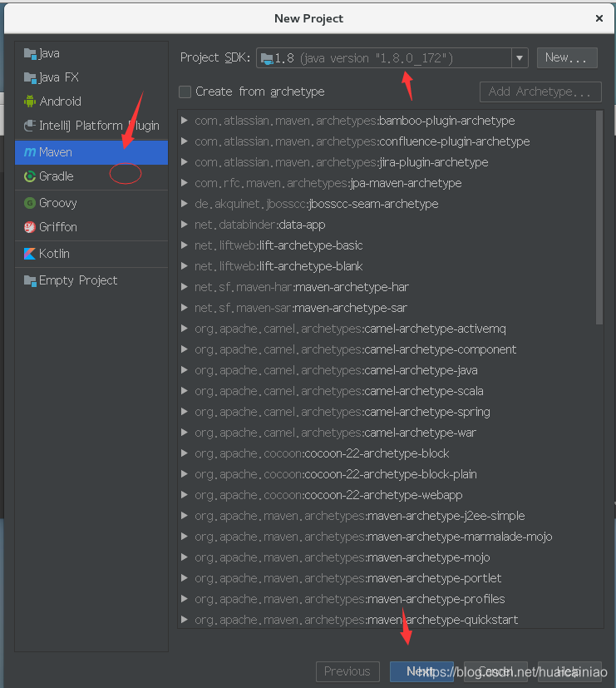Screen dimensions: 616x688
Task: Click the Cancel button
Action: [x=495, y=671]
